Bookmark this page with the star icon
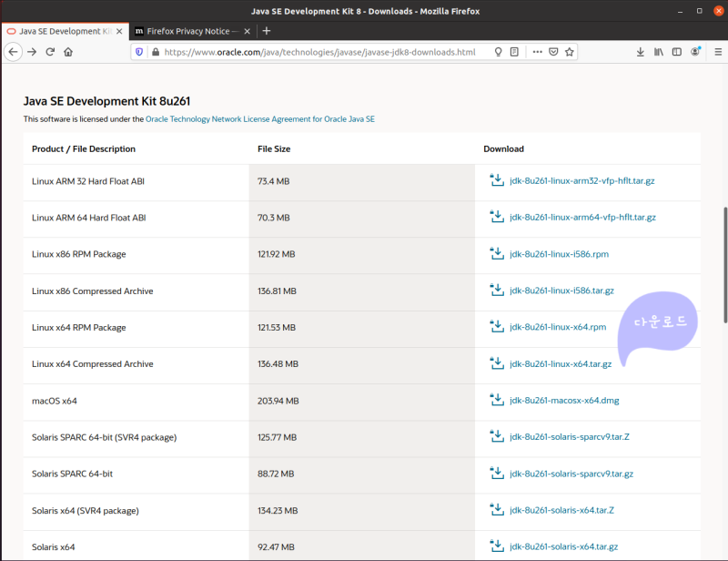Image resolution: width=728 pixels, height=561 pixels. (570, 52)
